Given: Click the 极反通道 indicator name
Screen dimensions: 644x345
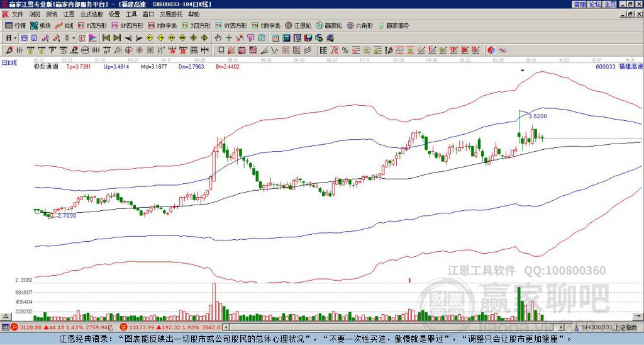Looking at the screenshot, I should (46, 66).
